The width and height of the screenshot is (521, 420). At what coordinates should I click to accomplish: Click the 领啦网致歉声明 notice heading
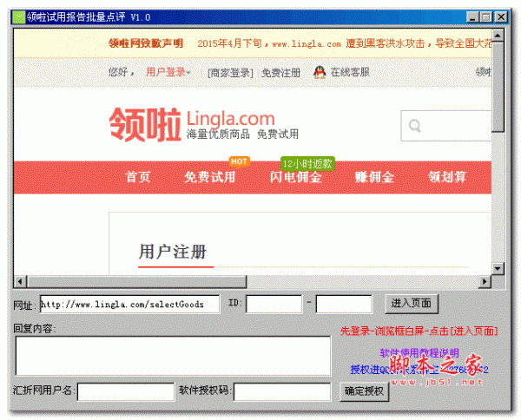tap(146, 43)
